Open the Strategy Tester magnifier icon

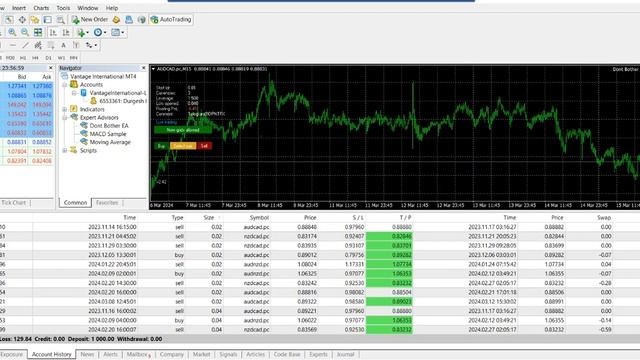pyautogui.click(x=60, y=19)
